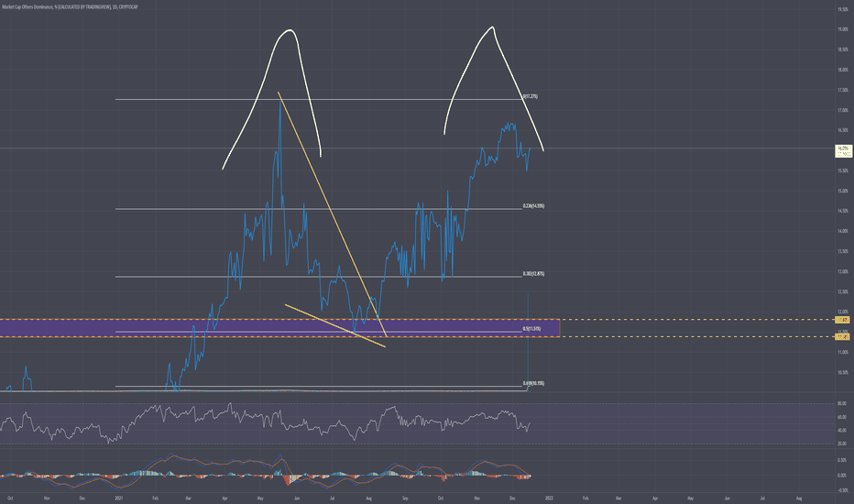This screenshot has height=504, width=854.
Task: Click 13.50% on the price axis
Action: [843, 251]
